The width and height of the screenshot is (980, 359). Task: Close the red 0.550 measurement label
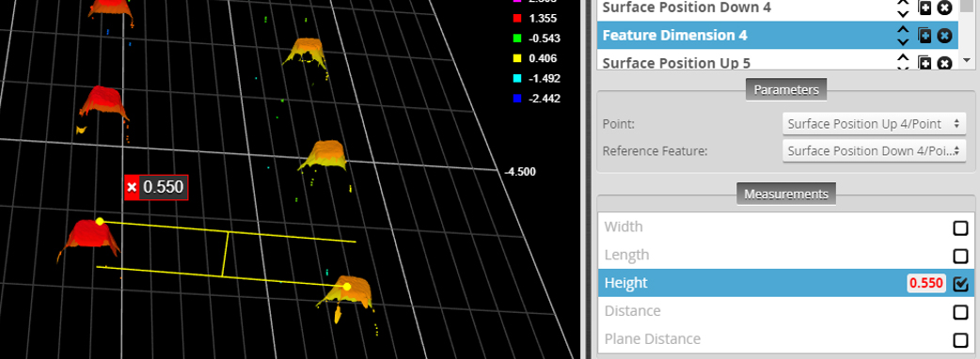(x=132, y=187)
